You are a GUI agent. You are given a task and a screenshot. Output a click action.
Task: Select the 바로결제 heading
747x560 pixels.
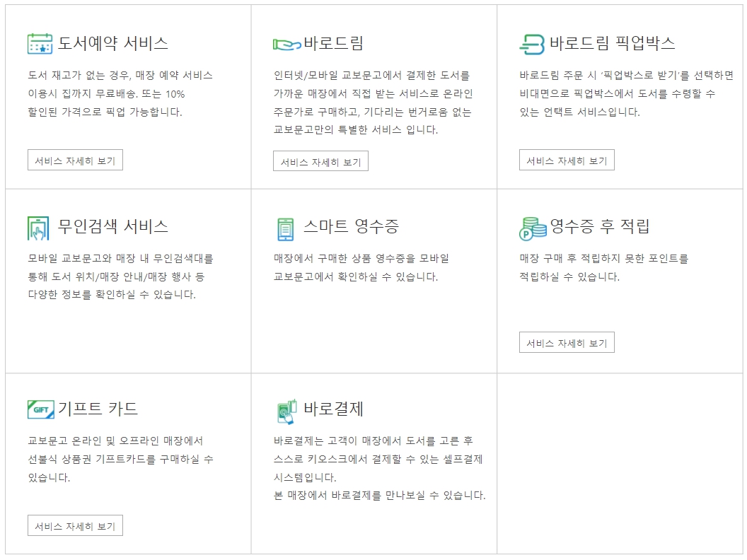click(332, 408)
